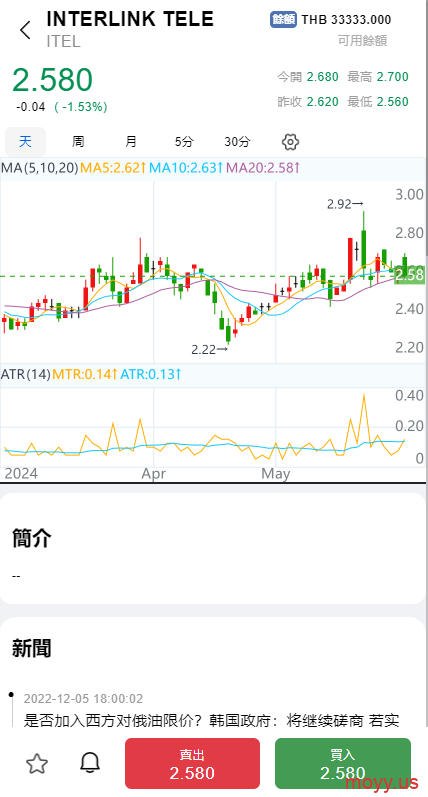This screenshot has height=797, width=428.
Task: Click the 2.22 low point on chart
Action: coord(209,350)
